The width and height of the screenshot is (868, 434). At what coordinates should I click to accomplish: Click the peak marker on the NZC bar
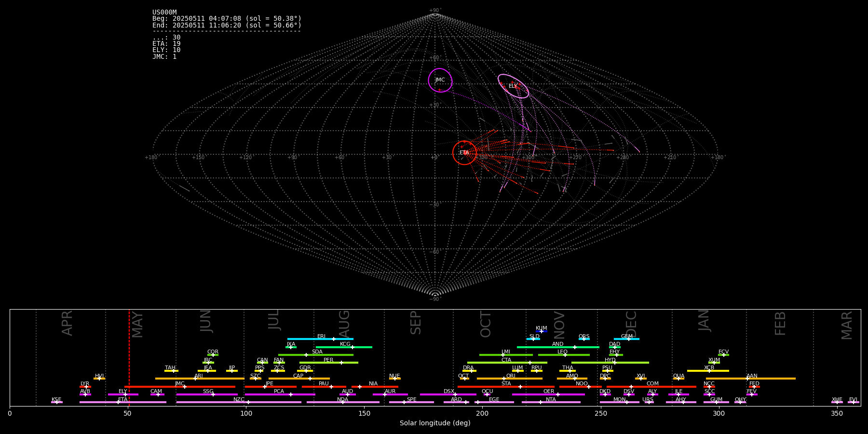click(248, 402)
